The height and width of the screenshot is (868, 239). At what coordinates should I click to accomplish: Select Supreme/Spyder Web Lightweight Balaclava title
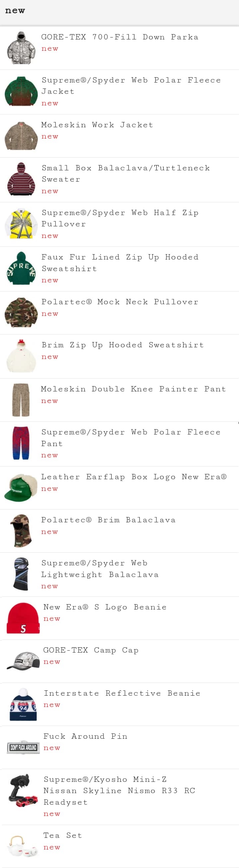[x=100, y=569]
